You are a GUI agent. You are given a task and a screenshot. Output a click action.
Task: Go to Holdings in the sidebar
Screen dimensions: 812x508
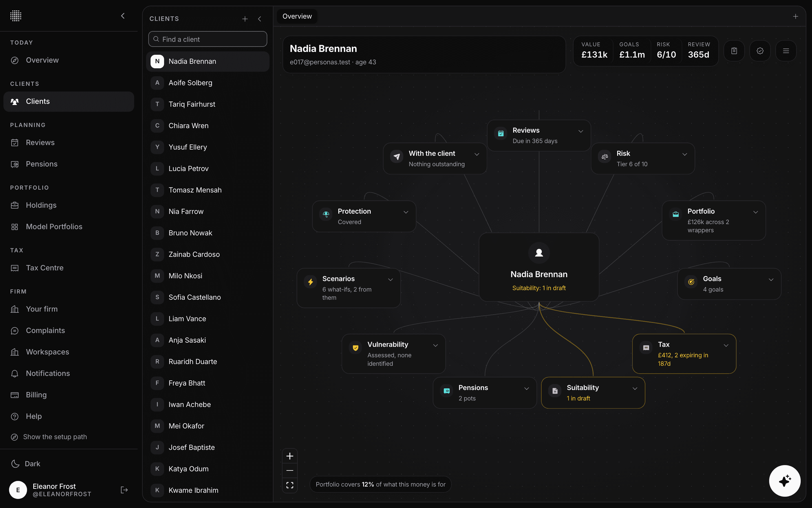coord(69,205)
